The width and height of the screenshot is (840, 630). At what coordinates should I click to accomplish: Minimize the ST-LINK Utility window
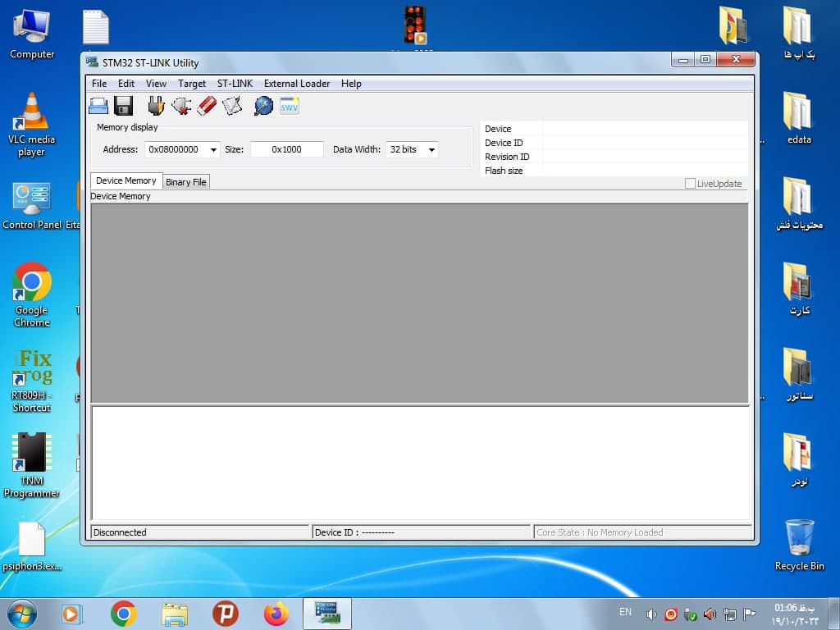683,59
